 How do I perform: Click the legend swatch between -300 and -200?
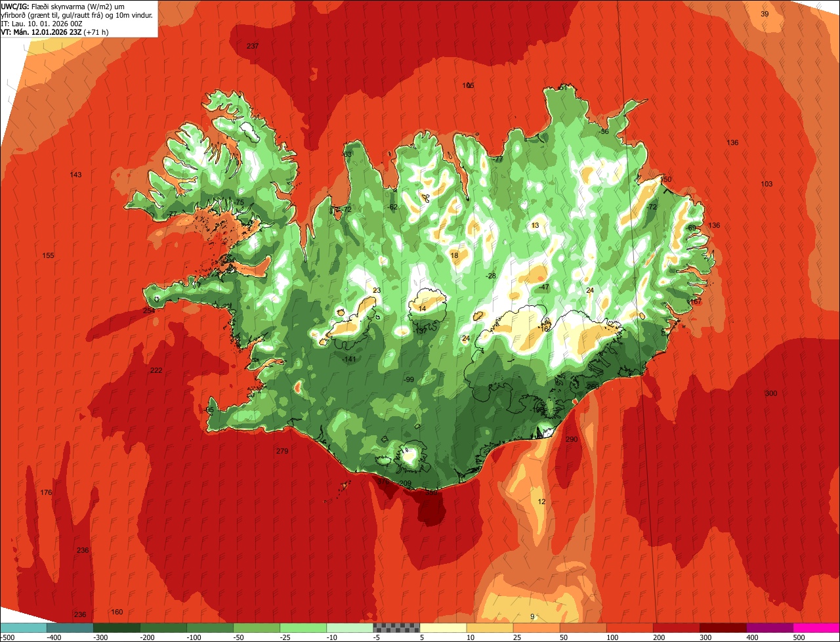click(x=117, y=628)
